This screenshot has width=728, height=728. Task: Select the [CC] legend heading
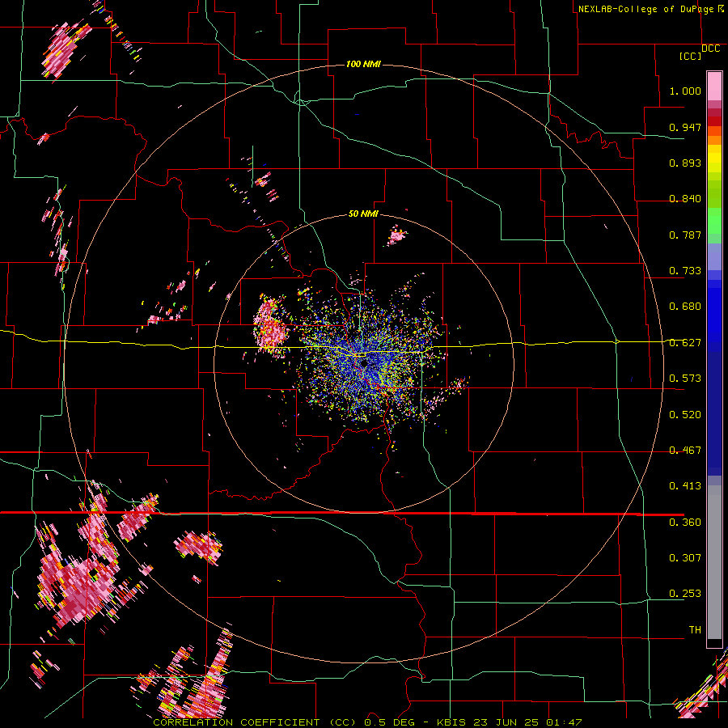[691, 56]
